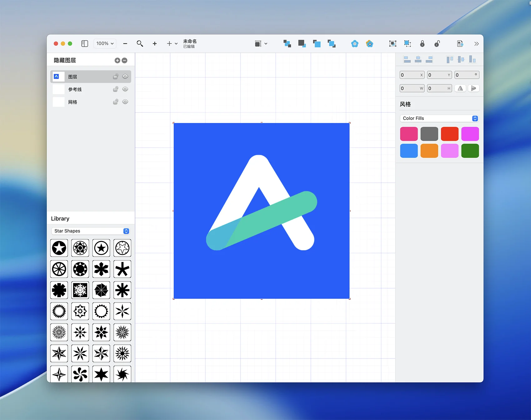Select the blue A logo on canvas
Viewport: 531px width, 420px height.
click(261, 211)
